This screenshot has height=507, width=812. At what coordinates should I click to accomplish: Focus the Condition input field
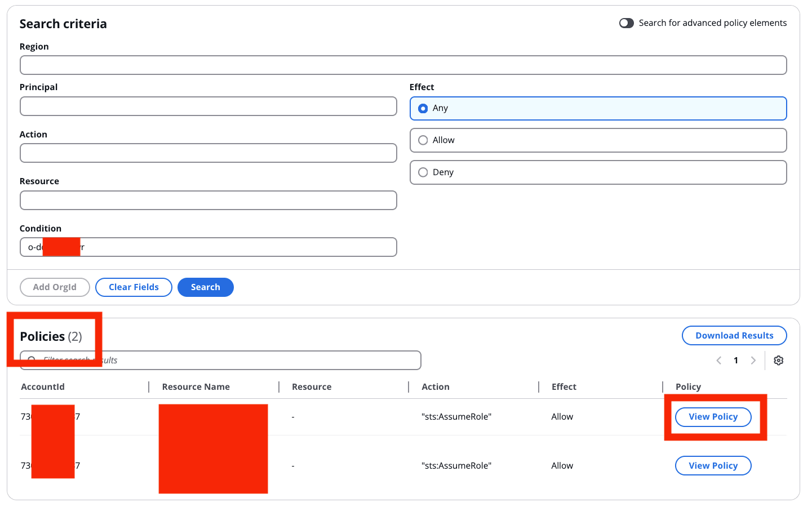click(208, 247)
